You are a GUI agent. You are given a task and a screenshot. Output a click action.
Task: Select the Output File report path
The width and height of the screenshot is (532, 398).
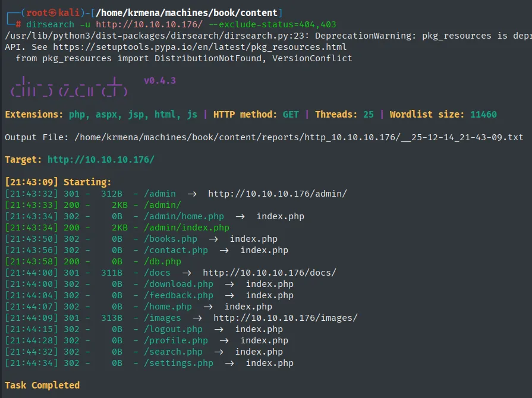(x=298, y=137)
